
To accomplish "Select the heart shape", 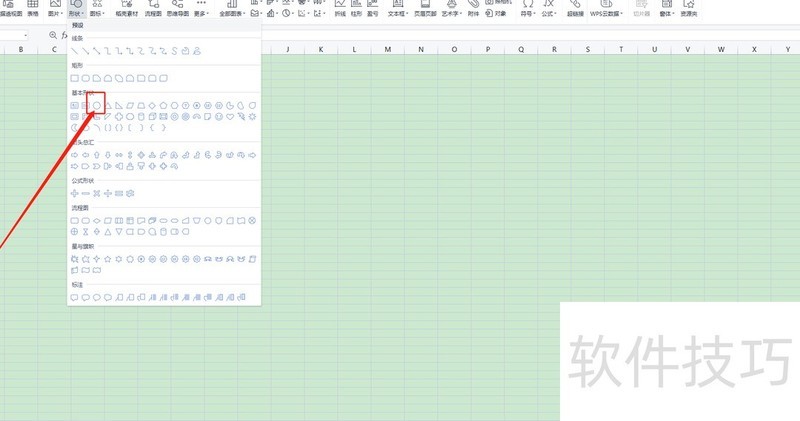I will click(230, 117).
